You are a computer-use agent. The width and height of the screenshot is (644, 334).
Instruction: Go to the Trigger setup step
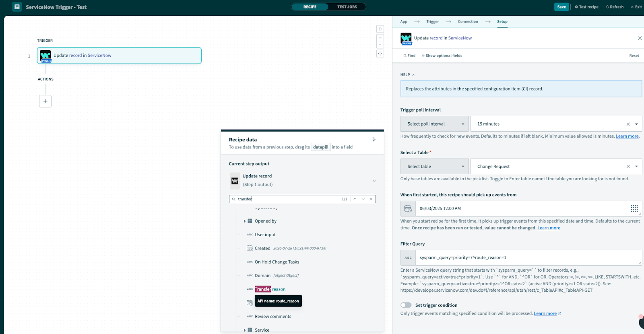coord(433,22)
